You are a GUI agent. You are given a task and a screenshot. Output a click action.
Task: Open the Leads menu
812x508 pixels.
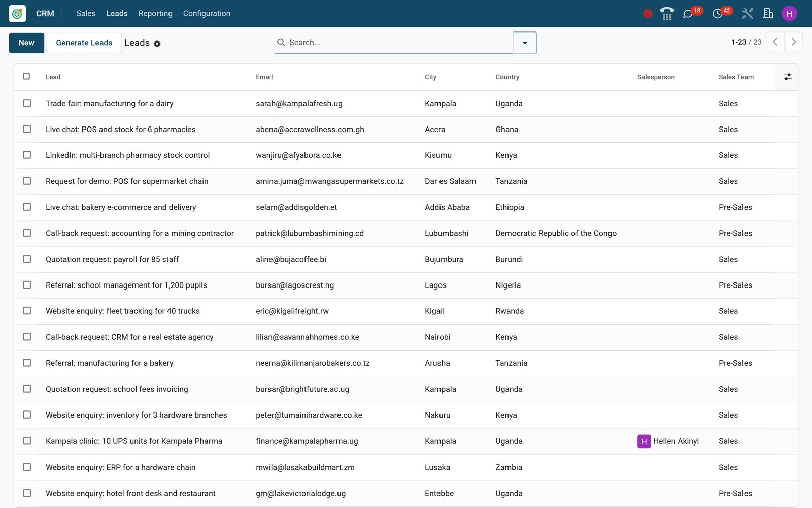(x=117, y=14)
